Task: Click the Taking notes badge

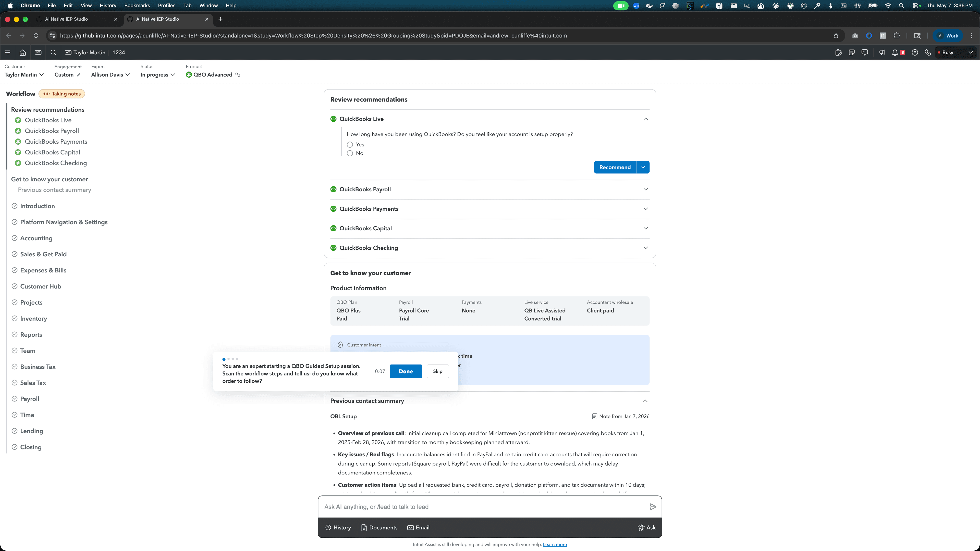Action: [x=62, y=94]
